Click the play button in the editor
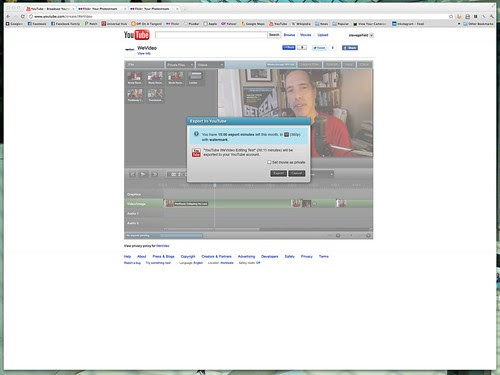The height and width of the screenshot is (375, 500). pos(143,174)
